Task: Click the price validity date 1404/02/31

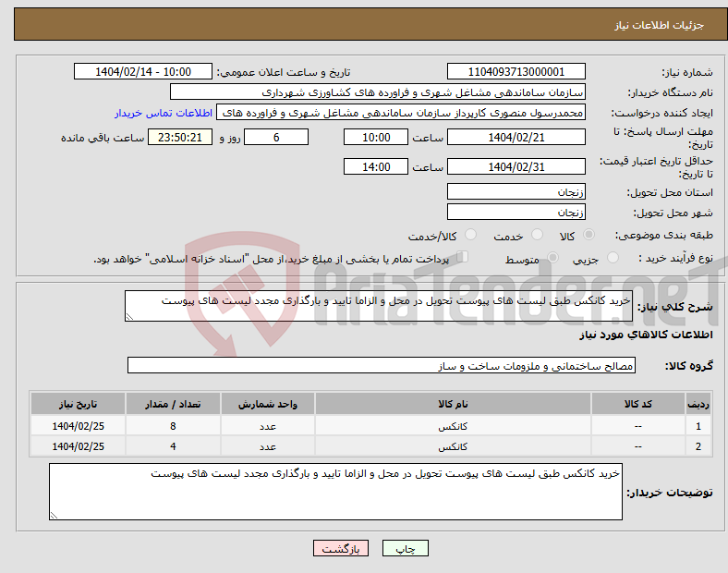Action: (x=516, y=166)
